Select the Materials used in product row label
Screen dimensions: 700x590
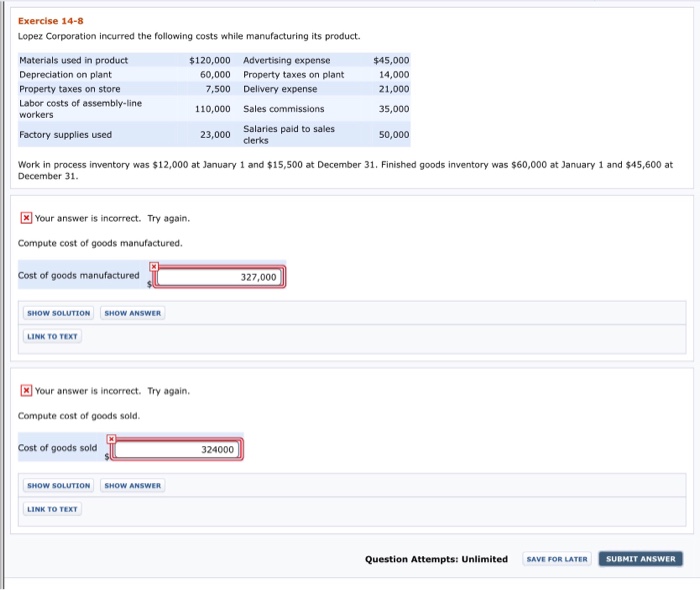click(74, 60)
